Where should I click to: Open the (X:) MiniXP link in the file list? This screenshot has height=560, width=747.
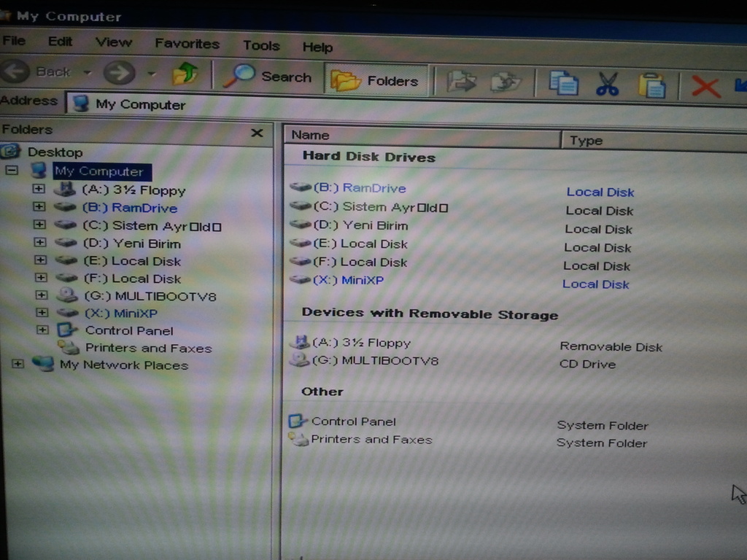click(x=348, y=280)
